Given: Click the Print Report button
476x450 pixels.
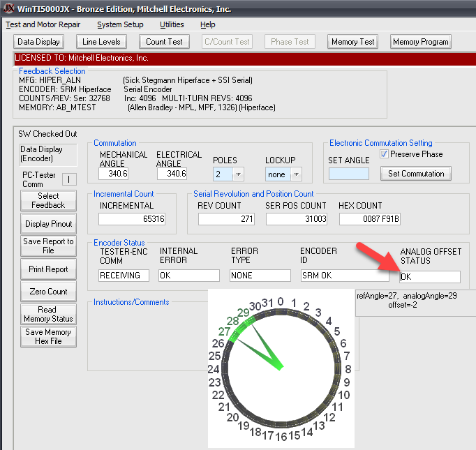Looking at the screenshot, I should tap(48, 269).
